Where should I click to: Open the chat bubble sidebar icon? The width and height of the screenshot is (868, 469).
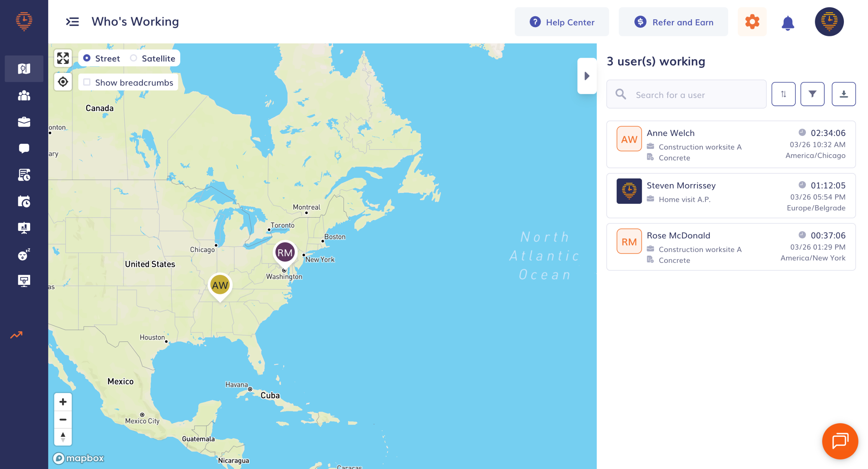pyautogui.click(x=24, y=149)
